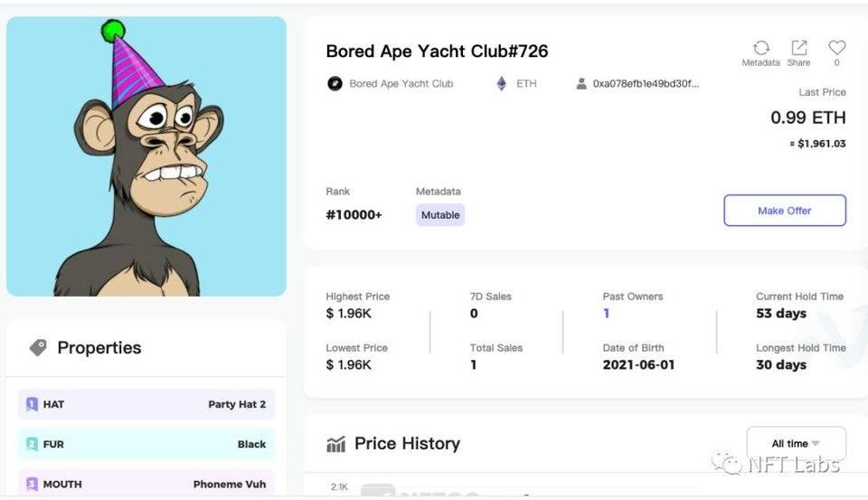View the Past Owners count link
868x500 pixels.
(606, 314)
